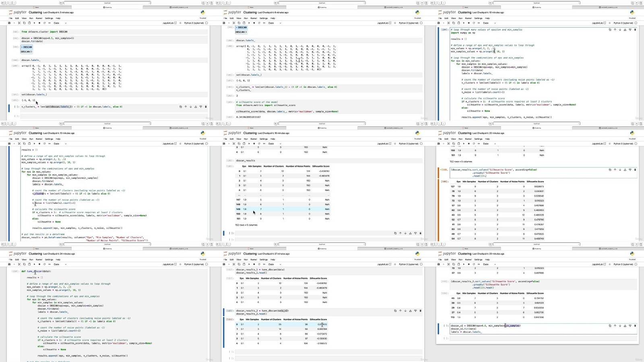Click the empty cell below the dbscan_v2 cell
The width and height of the screenshot is (644, 362).
point(543,338)
